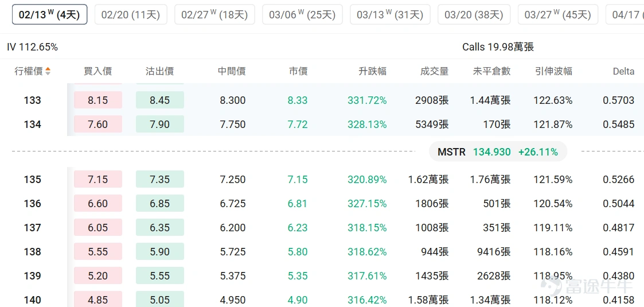The image size is (644, 307).
Task: Click the 118.16% implied volatility cell
Action: coord(553,251)
